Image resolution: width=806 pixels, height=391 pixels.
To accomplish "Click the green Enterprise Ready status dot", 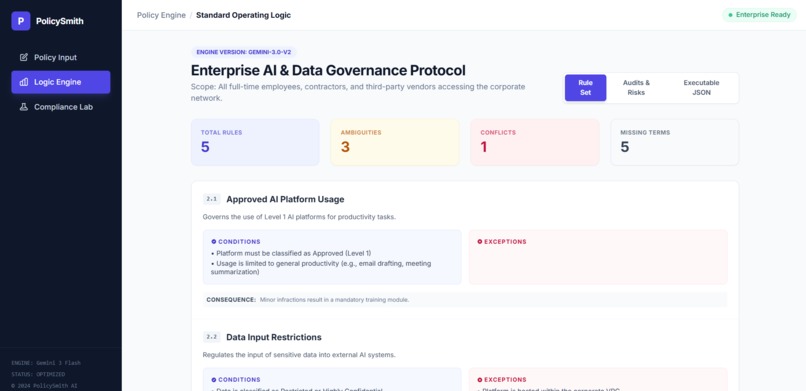I will [730, 15].
